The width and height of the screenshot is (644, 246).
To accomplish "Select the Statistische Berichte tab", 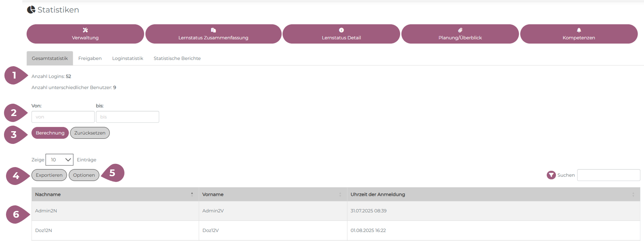I will pos(177,58).
